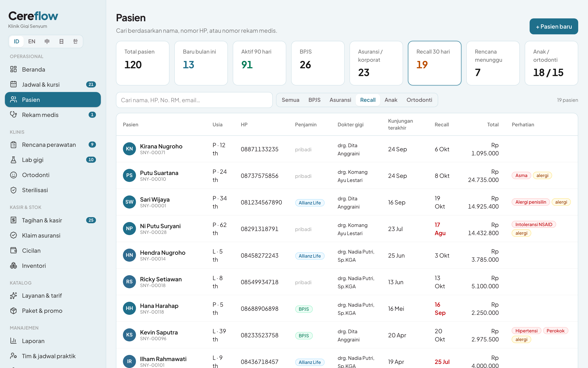Select the Ortodonti filter tab
Screen dimensions: 588x368
click(x=419, y=100)
